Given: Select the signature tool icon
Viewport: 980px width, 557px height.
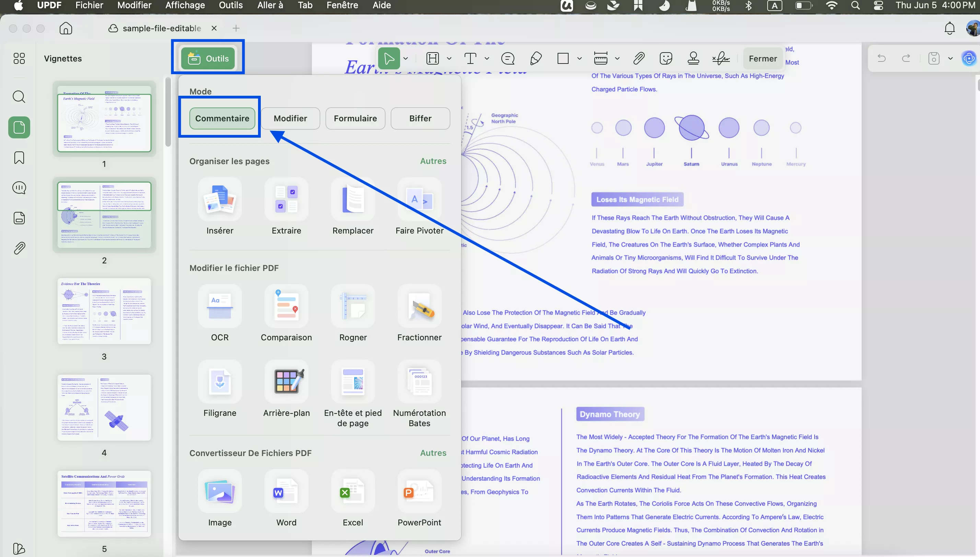Looking at the screenshot, I should pos(721,58).
